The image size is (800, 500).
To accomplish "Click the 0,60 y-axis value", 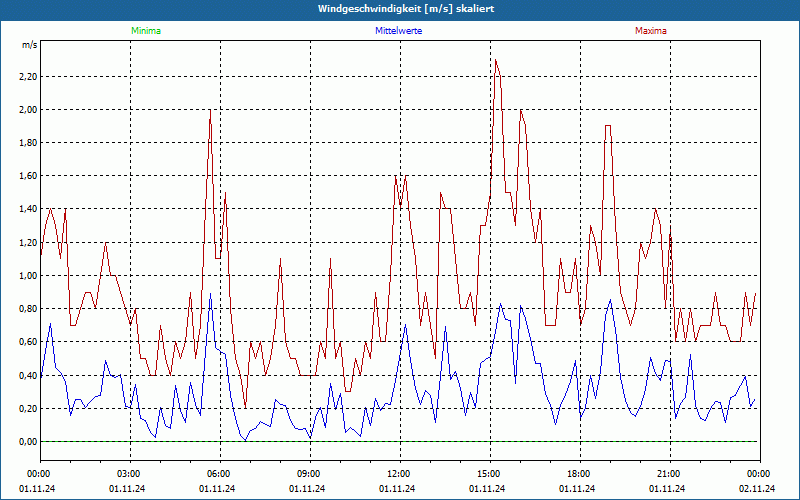I will click(29, 342).
